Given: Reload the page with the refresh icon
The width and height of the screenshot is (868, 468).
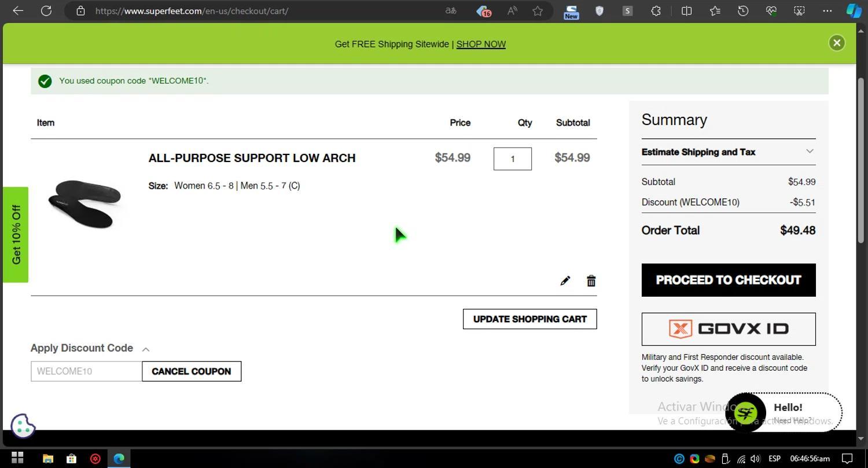Looking at the screenshot, I should (x=46, y=10).
